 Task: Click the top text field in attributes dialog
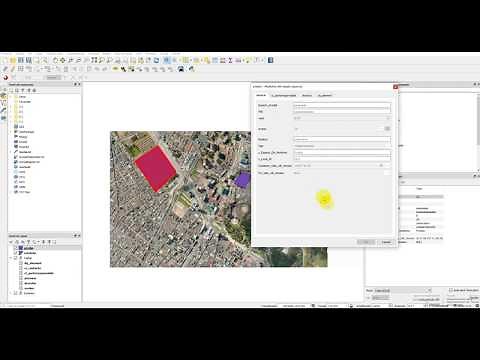click(342, 105)
